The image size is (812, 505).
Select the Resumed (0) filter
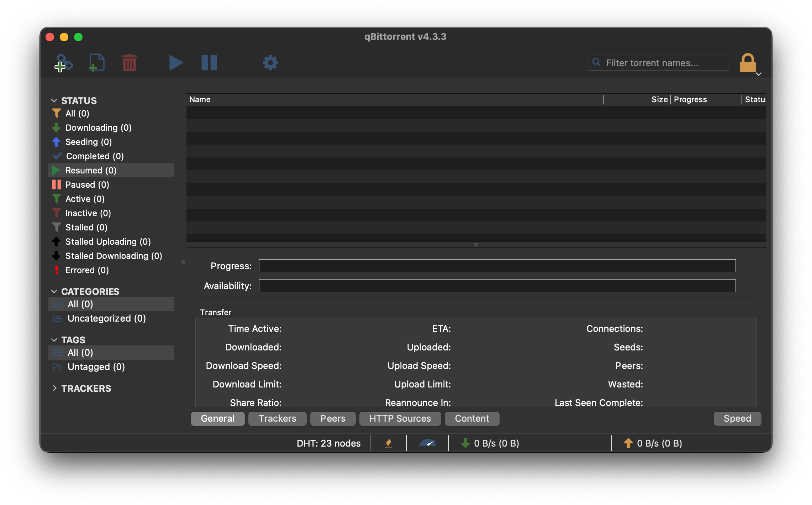click(111, 171)
